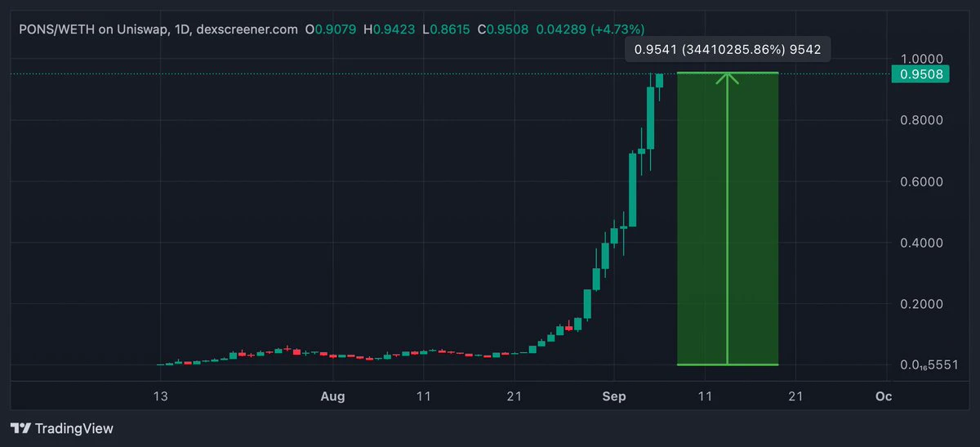This screenshot has width=980, height=447.
Task: Click the 0.8000 price axis label
Action: (x=922, y=120)
